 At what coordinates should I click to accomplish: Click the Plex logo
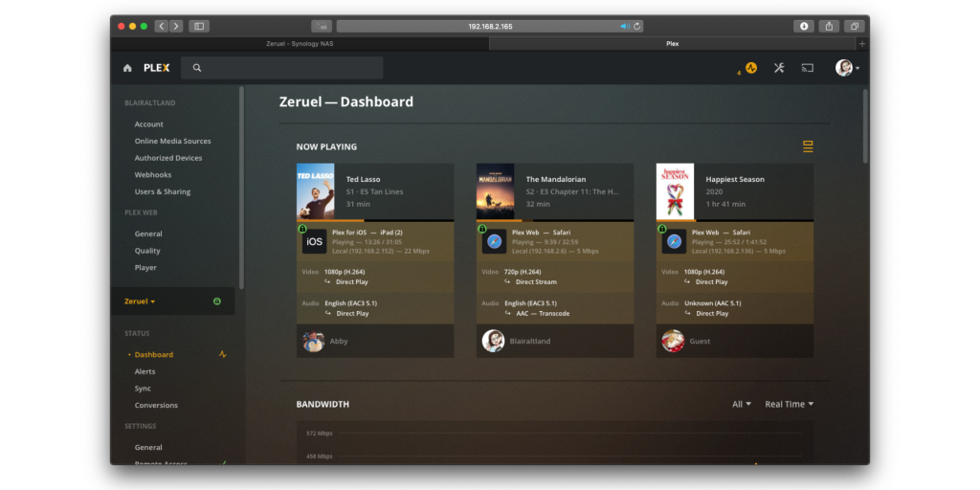point(156,68)
